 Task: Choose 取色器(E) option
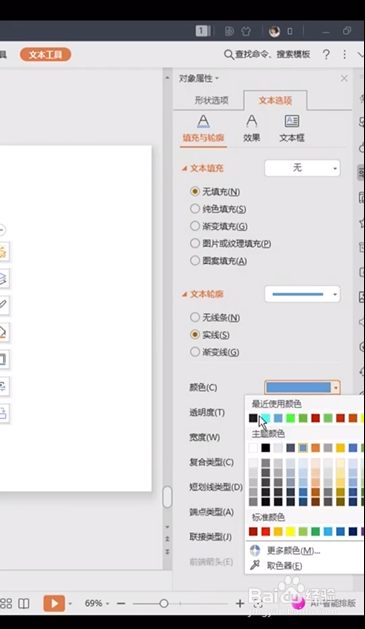(284, 566)
